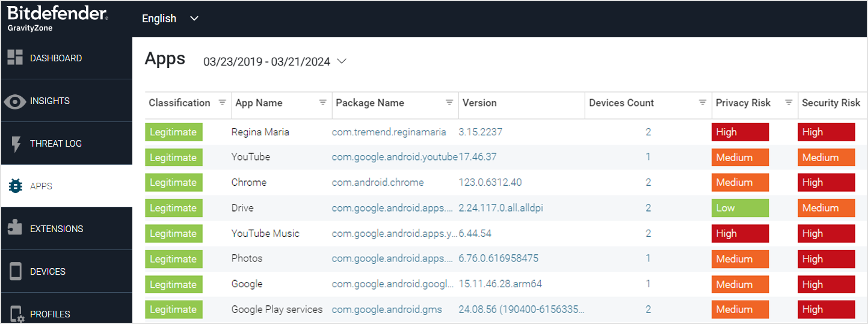The image size is (868, 324).
Task: Click the Security Risk column header
Action: click(x=831, y=103)
